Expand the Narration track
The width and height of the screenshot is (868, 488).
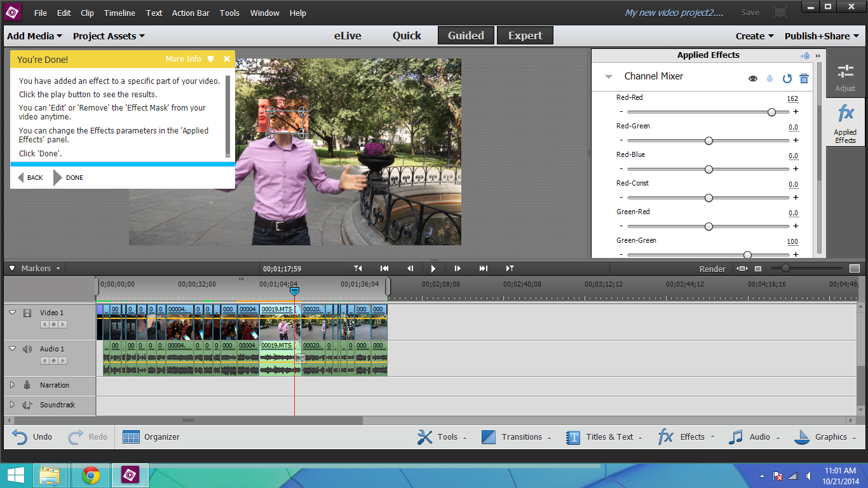(12, 385)
